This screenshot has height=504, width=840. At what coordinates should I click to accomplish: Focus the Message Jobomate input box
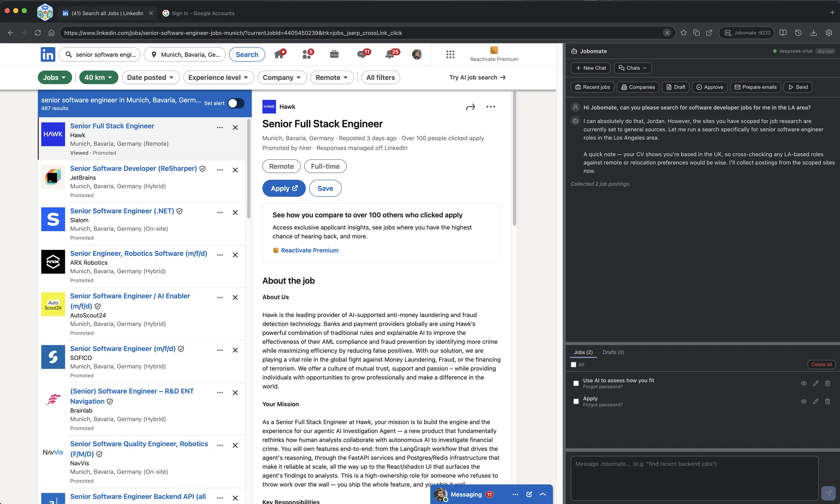click(695, 478)
